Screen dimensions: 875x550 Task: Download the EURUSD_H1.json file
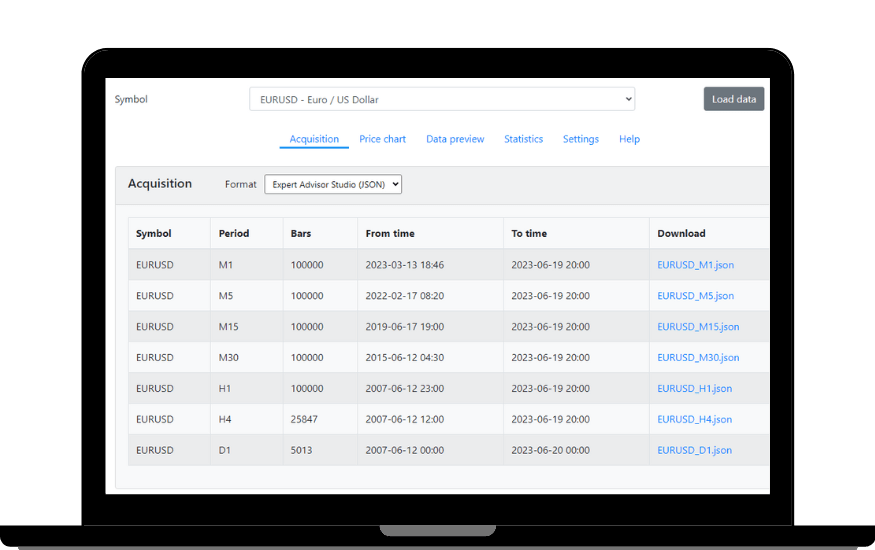694,388
